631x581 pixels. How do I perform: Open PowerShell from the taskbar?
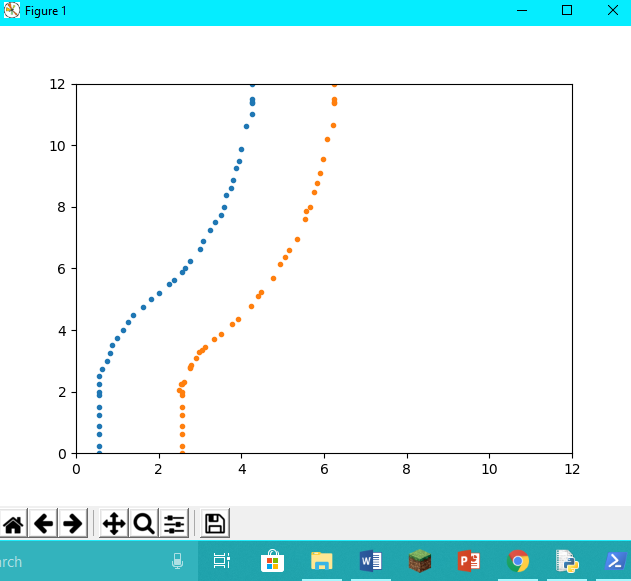(614, 561)
